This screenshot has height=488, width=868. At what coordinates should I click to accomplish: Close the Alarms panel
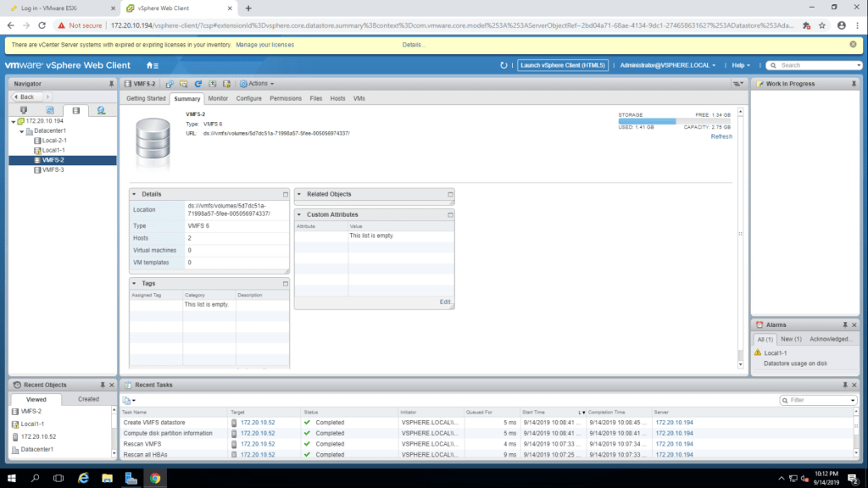click(x=855, y=324)
